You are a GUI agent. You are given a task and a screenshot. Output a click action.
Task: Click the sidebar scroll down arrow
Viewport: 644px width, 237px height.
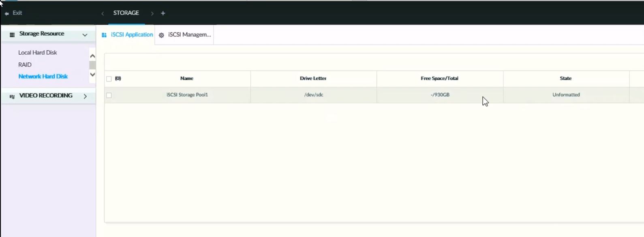point(92,75)
